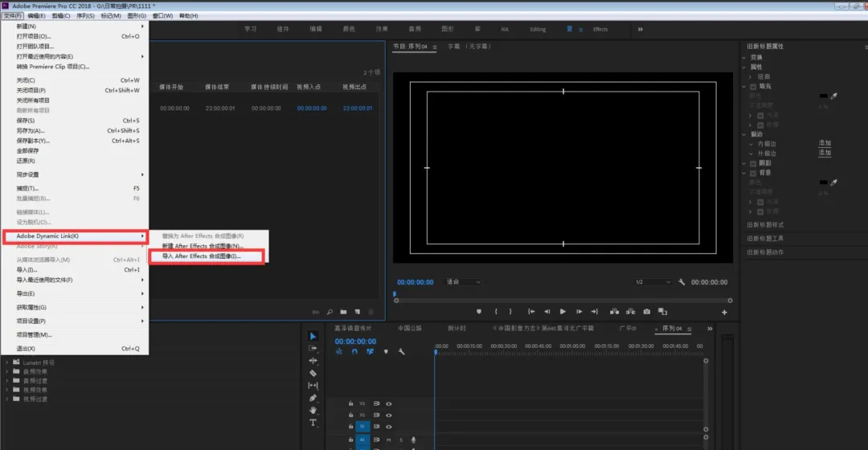Select the Type (T) tool
This screenshot has height=450, width=868.
tap(313, 423)
